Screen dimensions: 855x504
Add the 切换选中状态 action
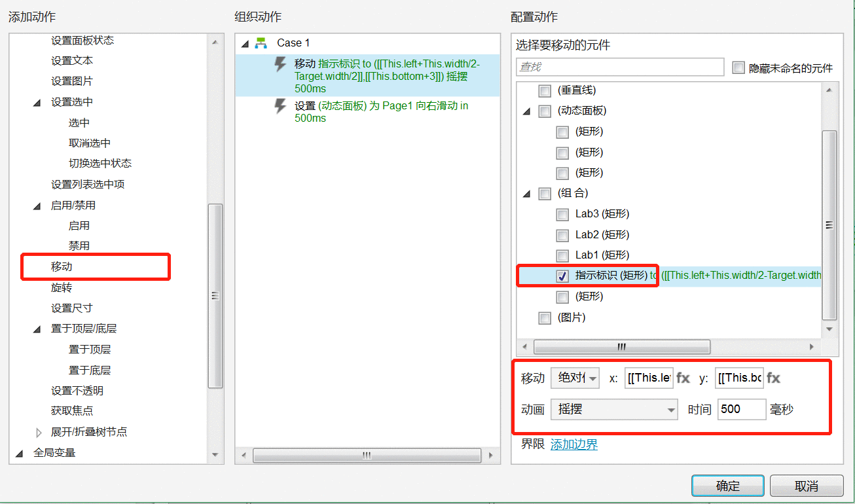tap(100, 164)
